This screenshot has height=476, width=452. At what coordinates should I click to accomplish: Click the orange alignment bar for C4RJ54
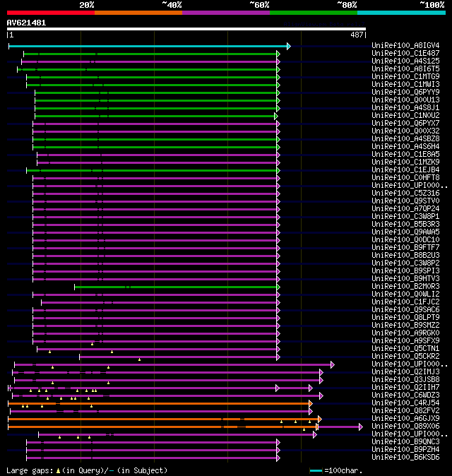(158, 403)
